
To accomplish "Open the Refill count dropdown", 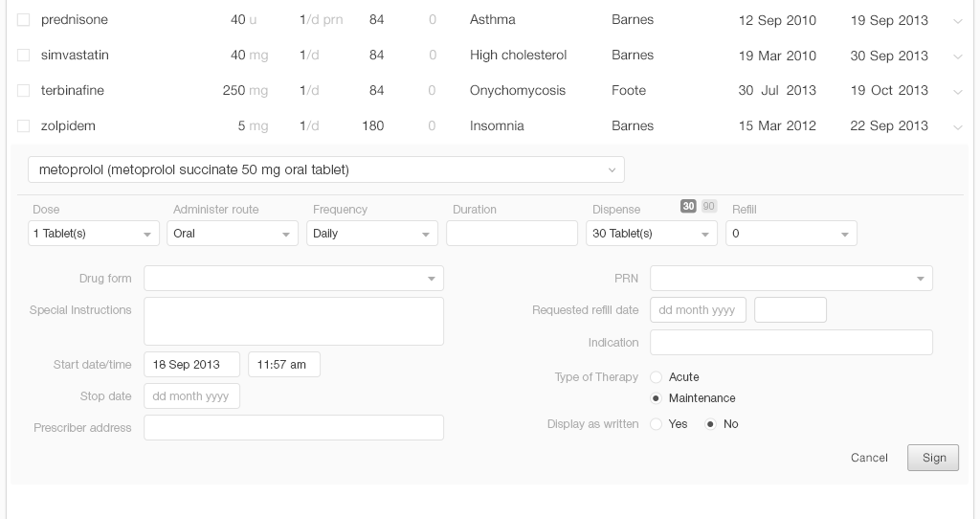I will [x=791, y=234].
